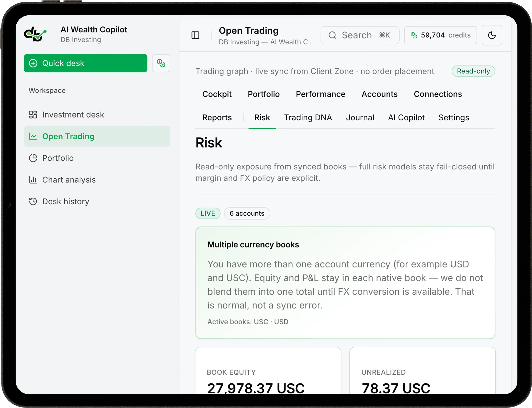This screenshot has width=532, height=408.
Task: Click the Investment desk grid icon
Action: click(33, 115)
